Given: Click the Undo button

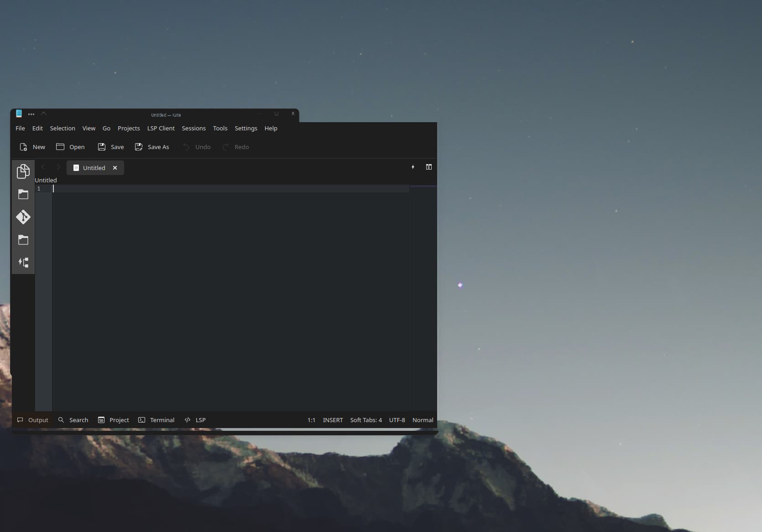Looking at the screenshot, I should (196, 147).
